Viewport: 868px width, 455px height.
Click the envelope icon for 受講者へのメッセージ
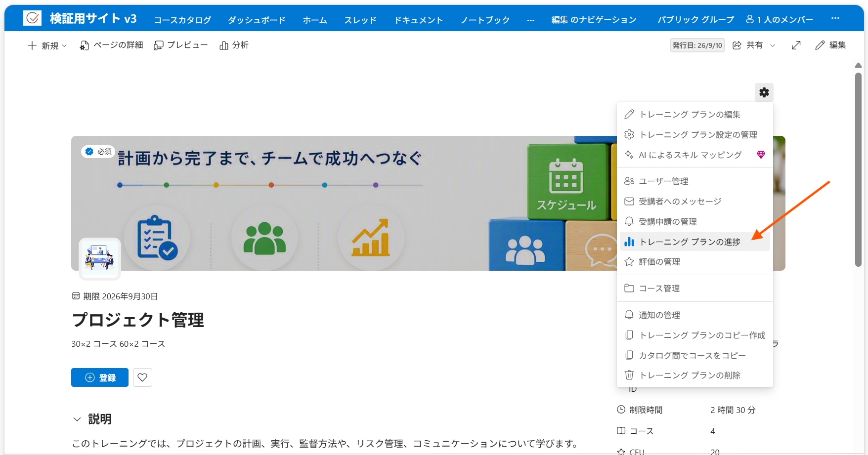[x=629, y=201]
